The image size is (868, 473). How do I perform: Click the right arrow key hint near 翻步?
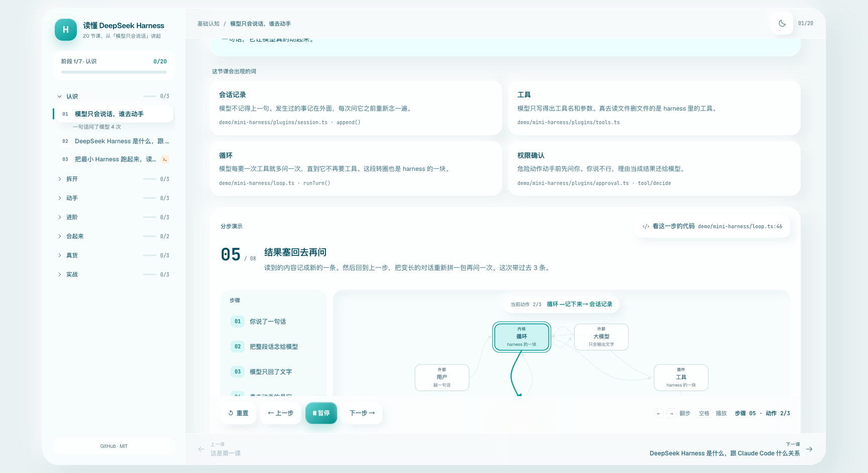tap(671, 413)
